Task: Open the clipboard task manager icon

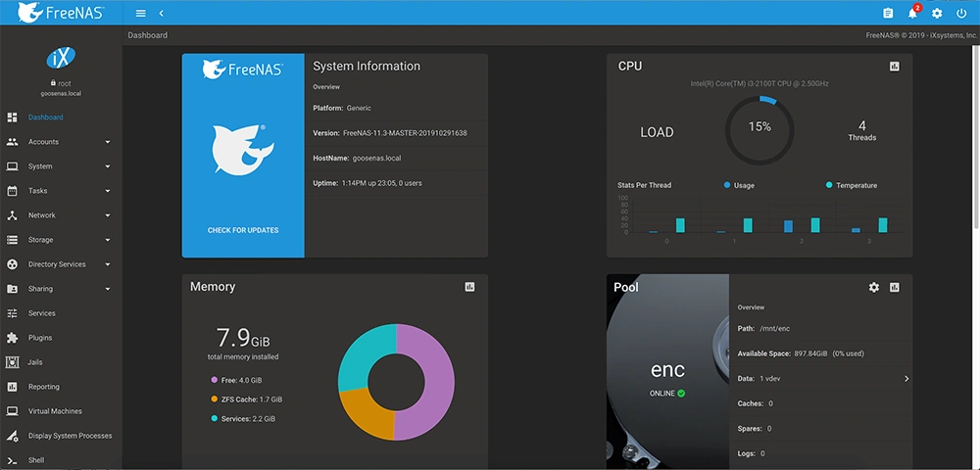Action: pos(888,14)
